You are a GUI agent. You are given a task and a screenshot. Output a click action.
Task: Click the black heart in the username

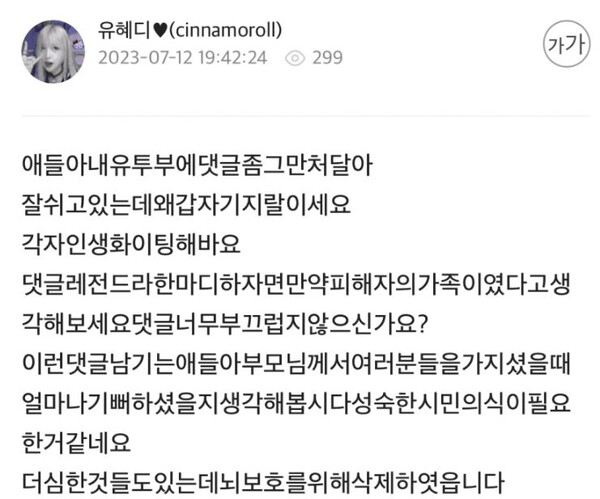(160, 31)
